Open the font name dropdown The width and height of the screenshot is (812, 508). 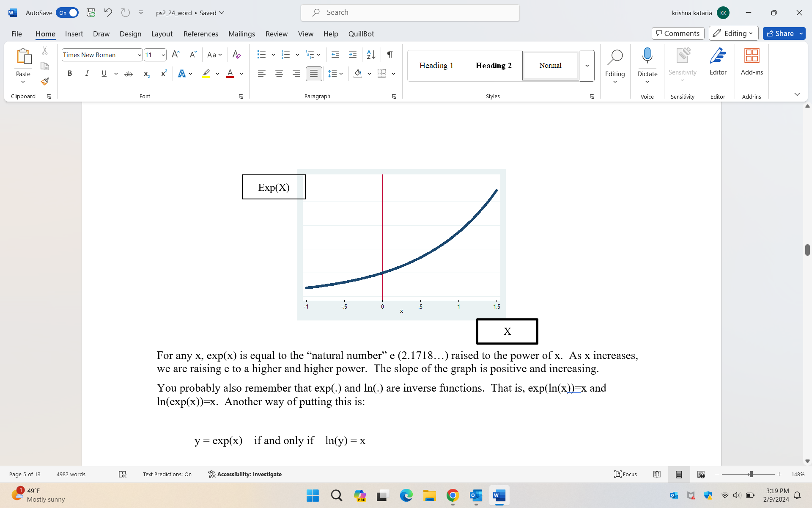pos(139,55)
